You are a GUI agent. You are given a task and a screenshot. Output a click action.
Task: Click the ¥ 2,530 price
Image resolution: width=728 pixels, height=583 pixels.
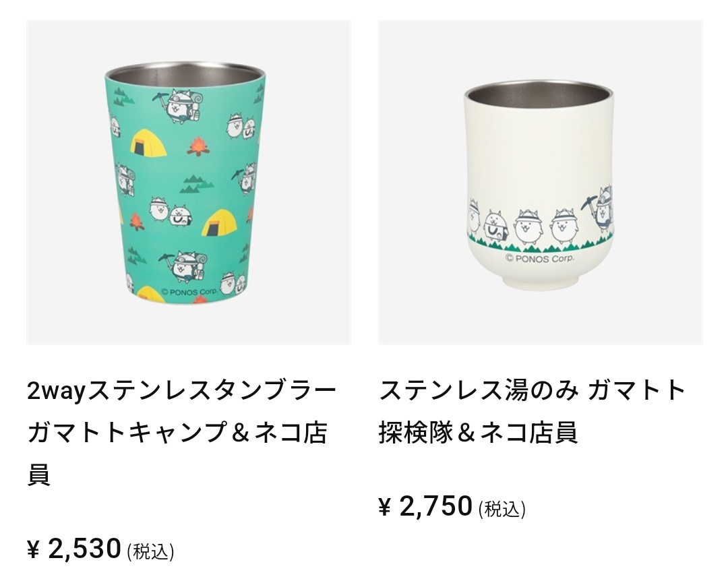pyautogui.click(x=74, y=549)
